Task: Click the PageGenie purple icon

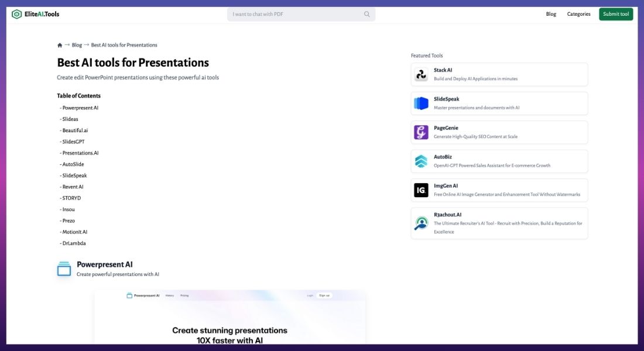Action: pos(421,132)
